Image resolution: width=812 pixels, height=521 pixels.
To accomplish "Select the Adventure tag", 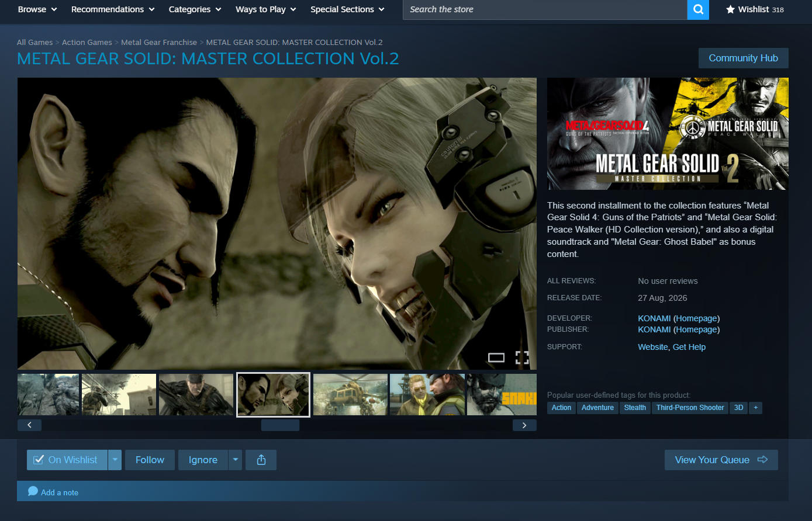I will pyautogui.click(x=597, y=408).
